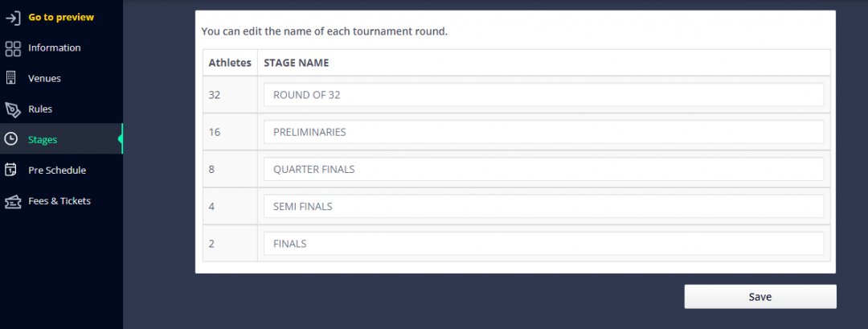This screenshot has width=868, height=329.
Task: Click into the QUARTER FINALS name field
Action: (543, 170)
